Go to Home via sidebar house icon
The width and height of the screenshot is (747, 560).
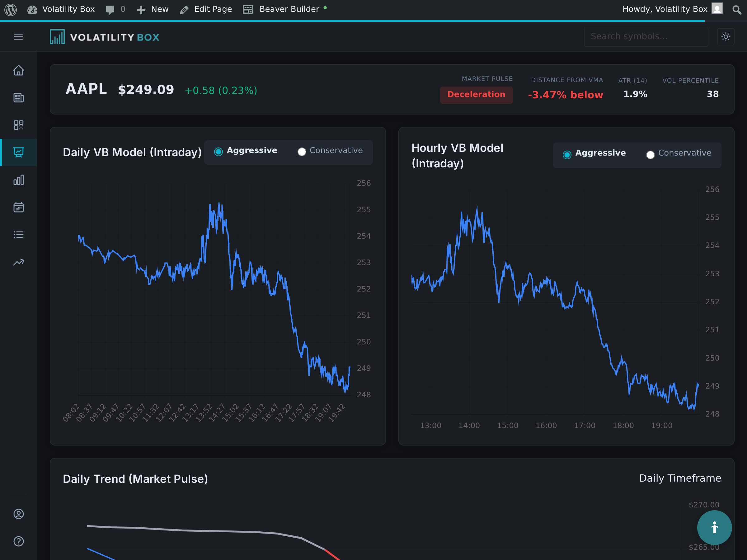pos(19,70)
